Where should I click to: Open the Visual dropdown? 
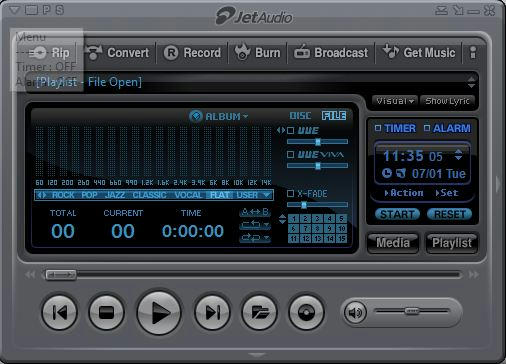(395, 101)
